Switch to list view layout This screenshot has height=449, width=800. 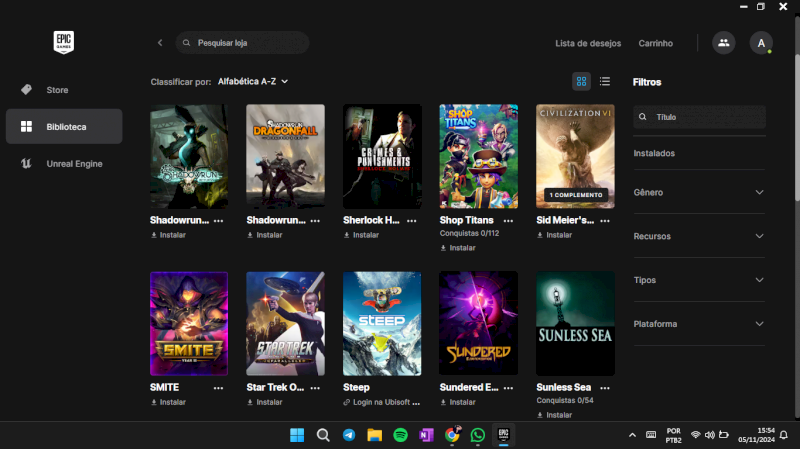[605, 81]
